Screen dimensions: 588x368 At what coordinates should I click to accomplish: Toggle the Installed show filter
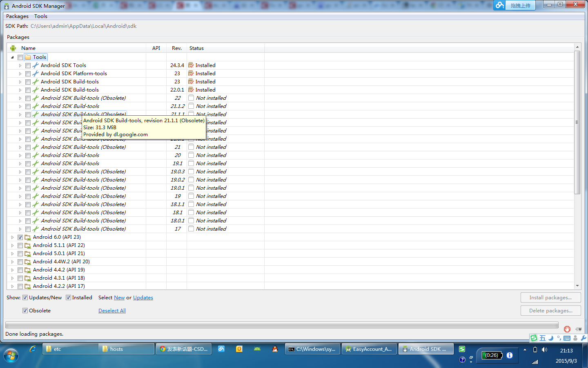click(x=68, y=298)
